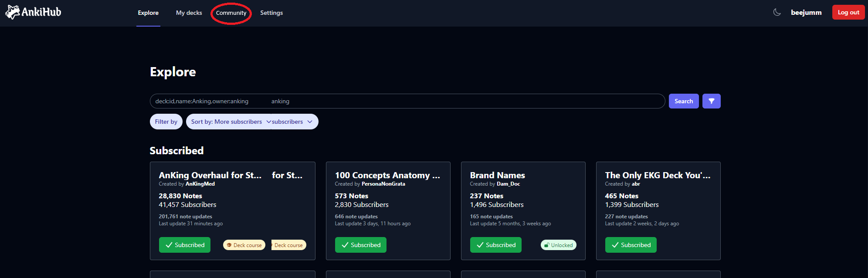Click the Log out button
This screenshot has width=868, height=278.
click(x=848, y=12)
